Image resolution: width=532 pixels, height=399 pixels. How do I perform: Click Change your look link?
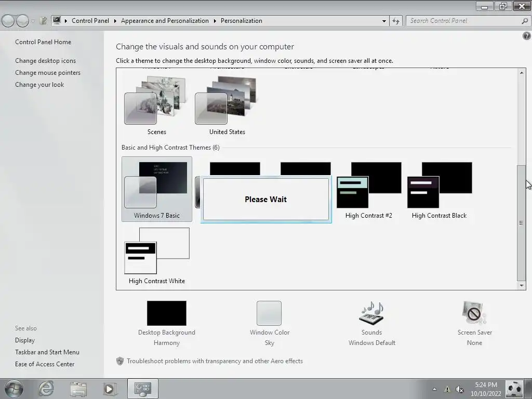(x=39, y=85)
